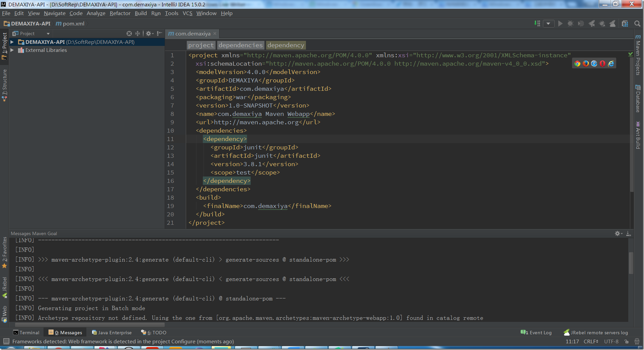The height and width of the screenshot is (350, 644).
Task: Click the Messages panel vertical scrollbar
Action: click(631, 263)
